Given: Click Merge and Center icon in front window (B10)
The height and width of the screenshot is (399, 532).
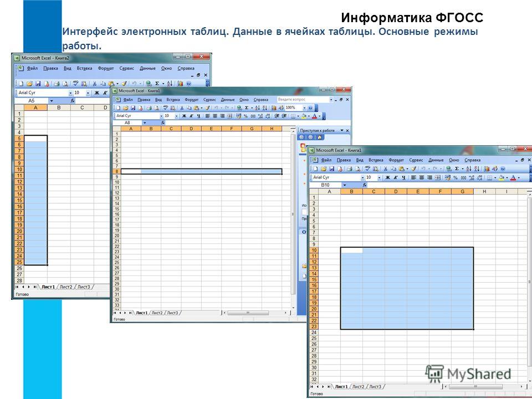Looking at the screenshot, I should pos(438,177).
